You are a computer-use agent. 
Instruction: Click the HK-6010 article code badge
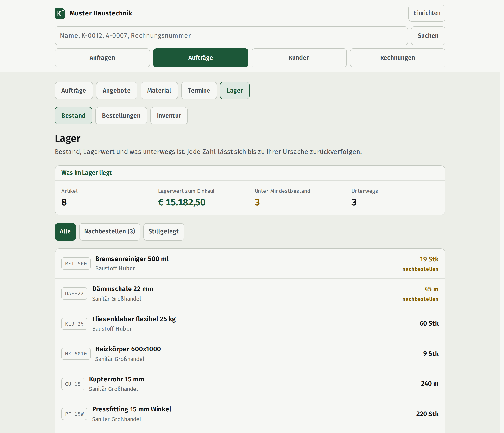(76, 354)
